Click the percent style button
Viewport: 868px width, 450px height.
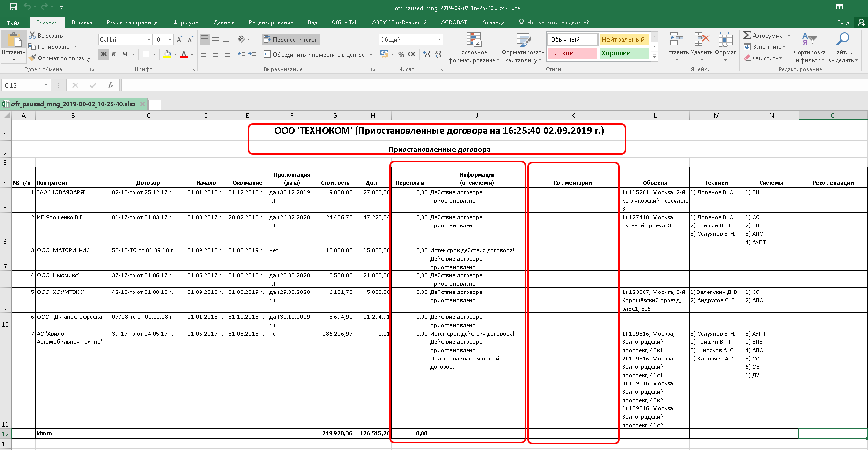tap(401, 54)
